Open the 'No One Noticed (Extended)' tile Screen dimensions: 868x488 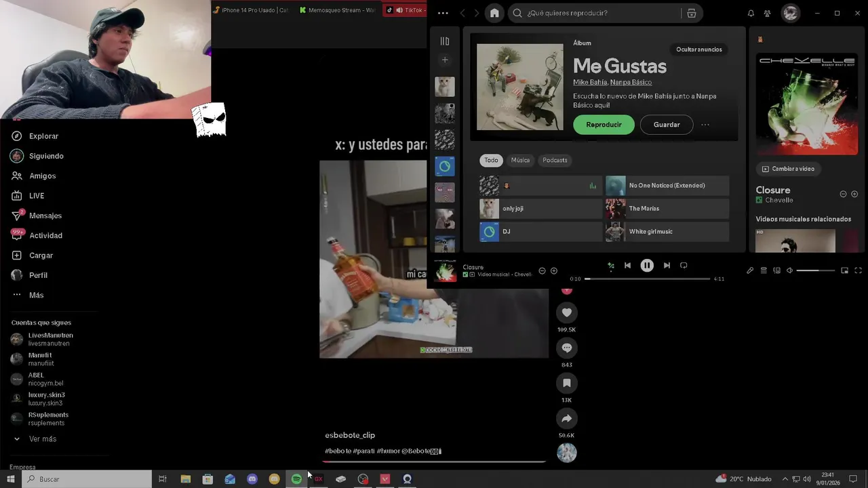[x=667, y=186]
